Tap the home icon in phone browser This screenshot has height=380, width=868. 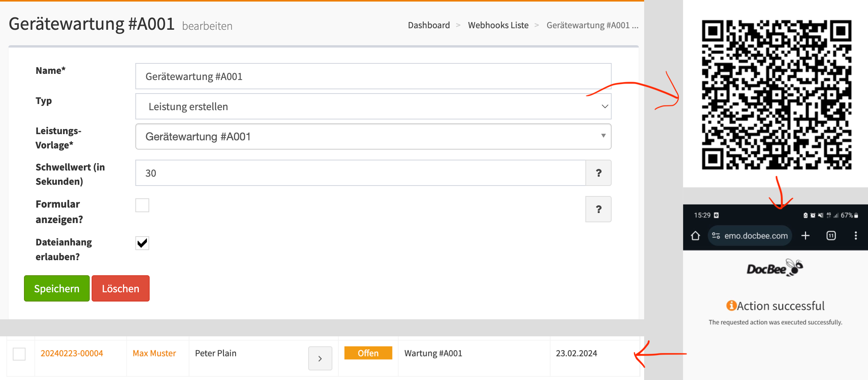coord(695,235)
